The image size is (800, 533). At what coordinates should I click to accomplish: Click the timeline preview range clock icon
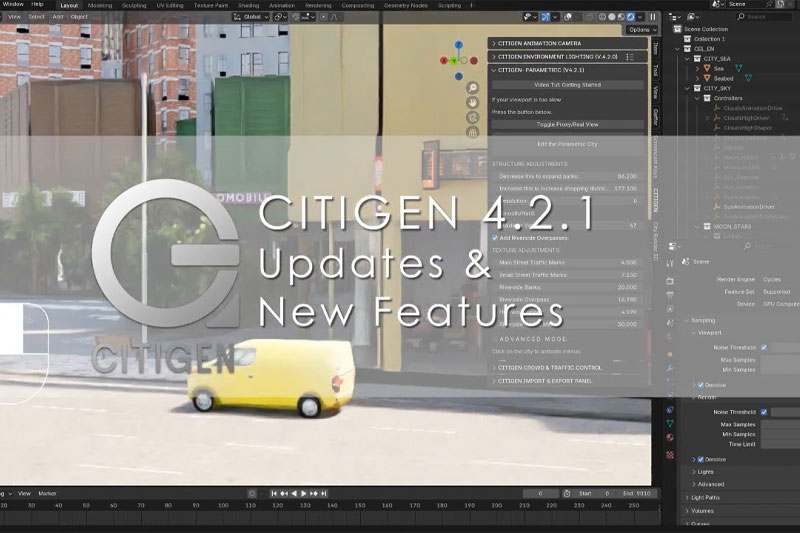coord(566,493)
